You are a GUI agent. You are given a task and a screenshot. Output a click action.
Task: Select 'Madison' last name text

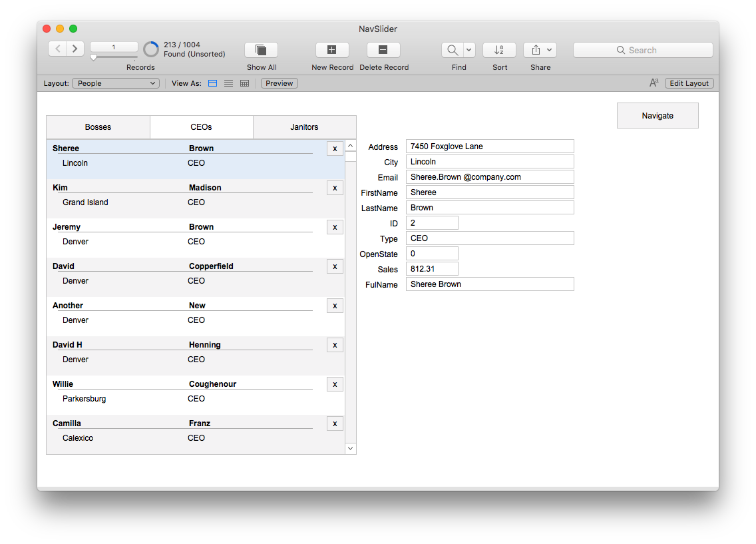206,188
